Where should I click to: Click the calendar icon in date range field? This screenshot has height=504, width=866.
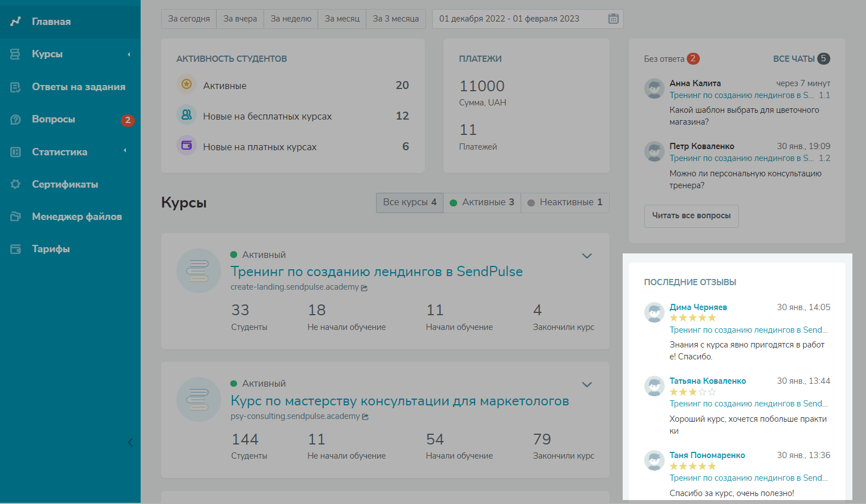pyautogui.click(x=613, y=19)
